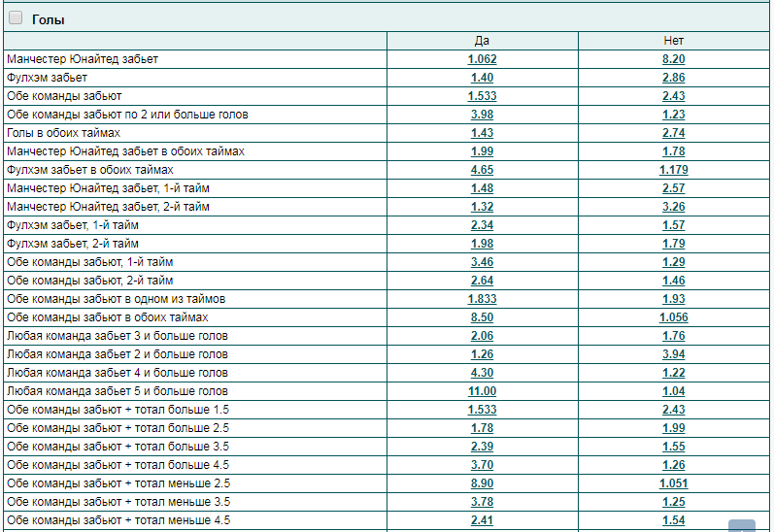
Task: Select Да 8.50 for Обе команды забьют в обоих таймах
Action: pos(482,317)
